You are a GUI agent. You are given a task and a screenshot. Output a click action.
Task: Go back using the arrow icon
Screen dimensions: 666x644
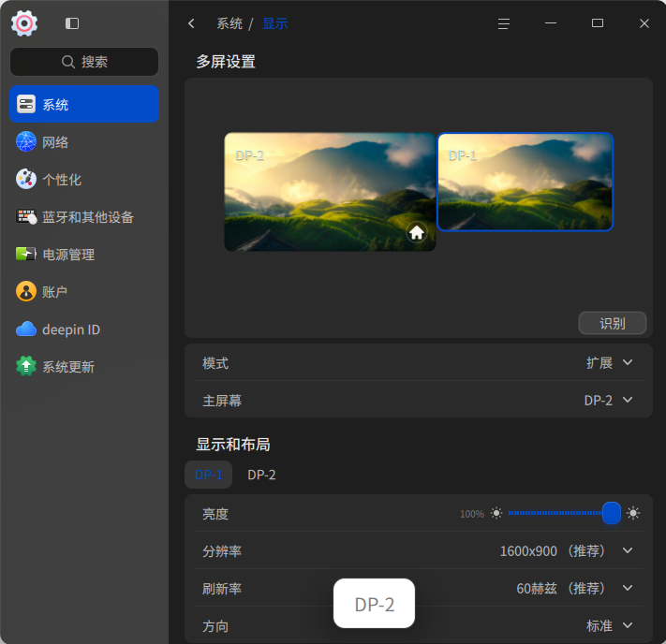click(191, 23)
